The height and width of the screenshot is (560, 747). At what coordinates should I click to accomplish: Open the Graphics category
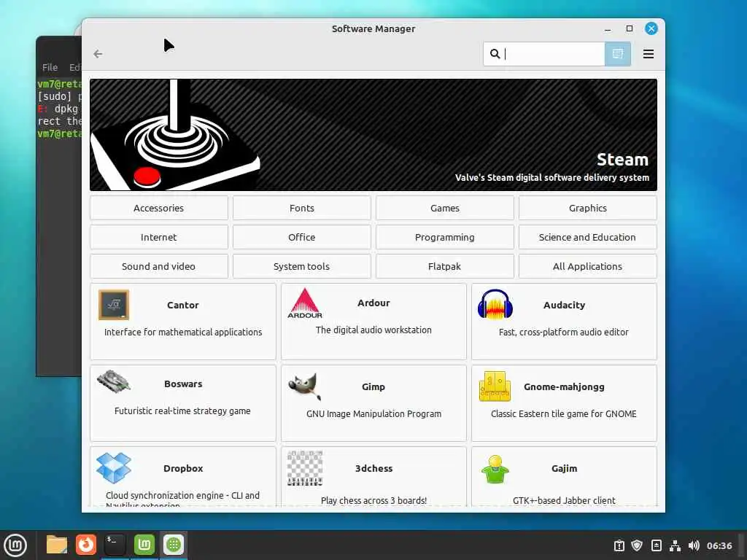click(587, 208)
